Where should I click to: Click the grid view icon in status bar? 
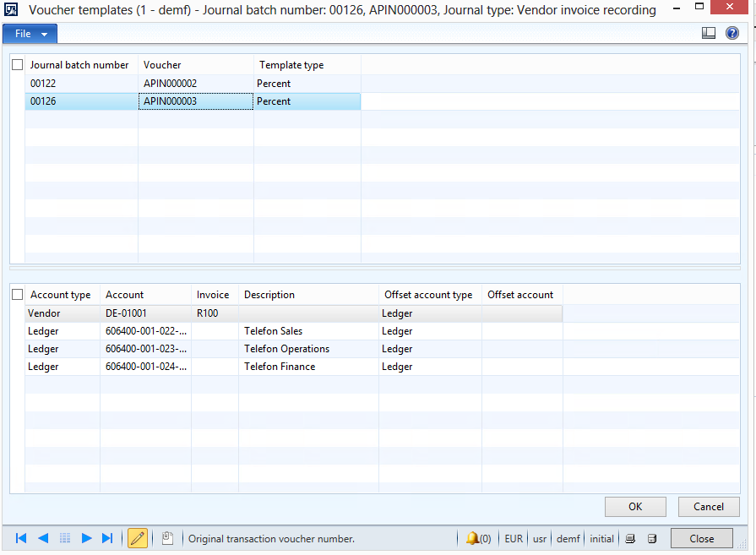pos(65,538)
